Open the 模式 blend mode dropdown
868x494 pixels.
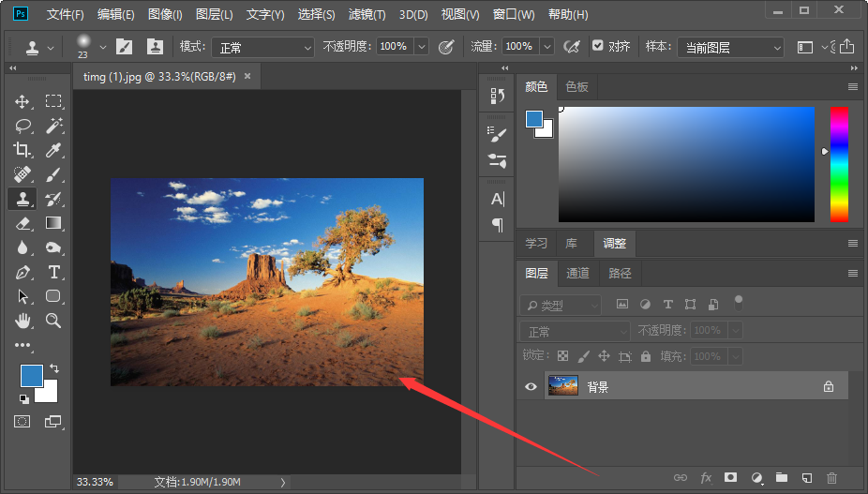click(263, 48)
